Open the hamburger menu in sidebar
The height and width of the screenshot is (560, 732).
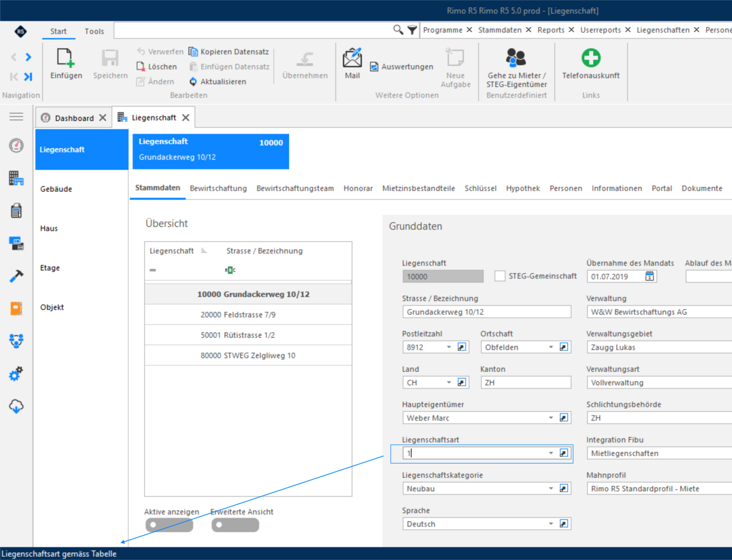[16, 116]
